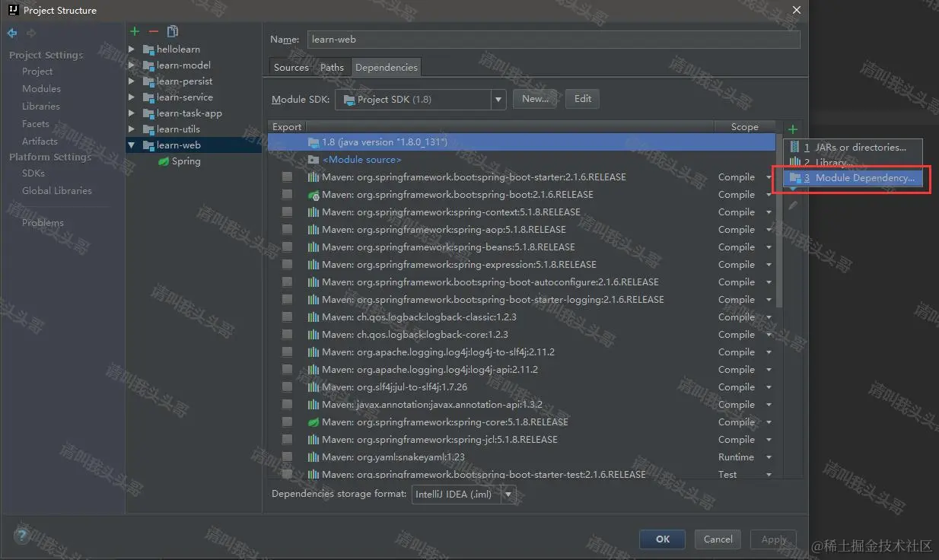The width and height of the screenshot is (939, 560).
Task: Open the Module SDK dropdown
Action: click(498, 99)
